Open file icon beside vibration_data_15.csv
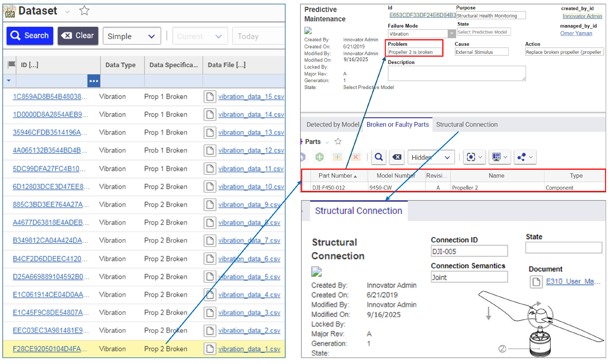This screenshot has height=364, width=610. click(x=210, y=96)
